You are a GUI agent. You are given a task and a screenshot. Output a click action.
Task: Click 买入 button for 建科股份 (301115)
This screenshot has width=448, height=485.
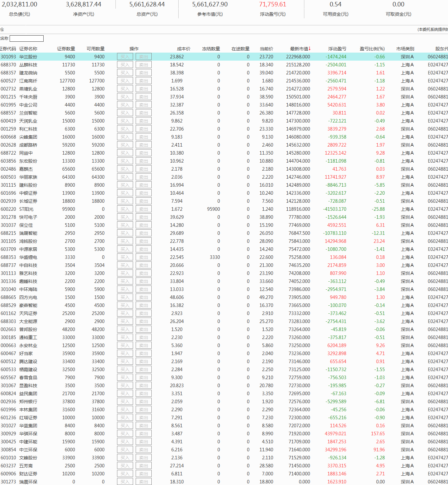point(125,185)
